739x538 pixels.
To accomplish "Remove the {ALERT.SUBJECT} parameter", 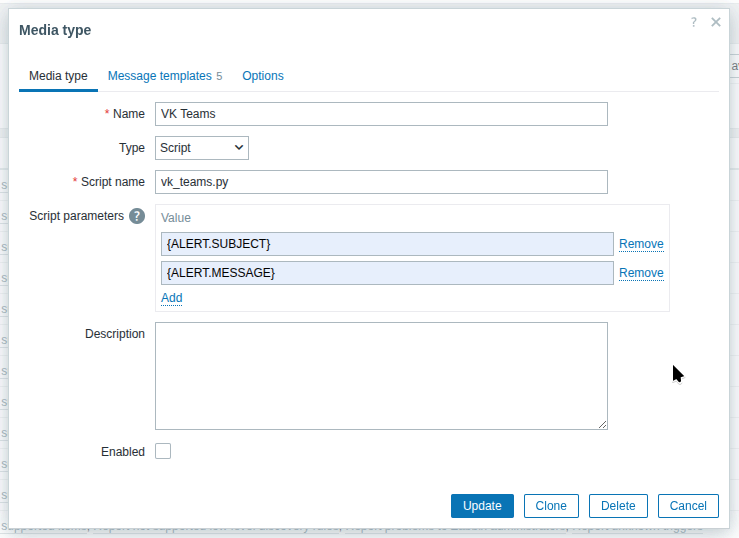I will pyautogui.click(x=641, y=244).
